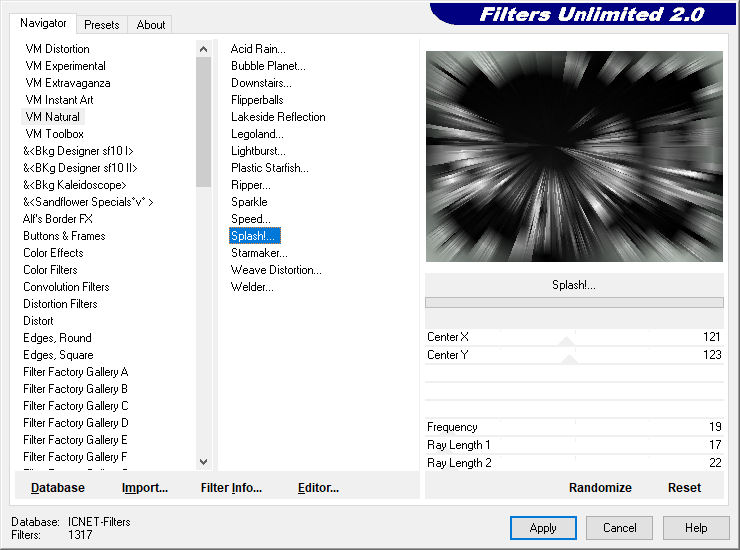Randomize the filter settings
This screenshot has height=550, width=740.
(600, 488)
